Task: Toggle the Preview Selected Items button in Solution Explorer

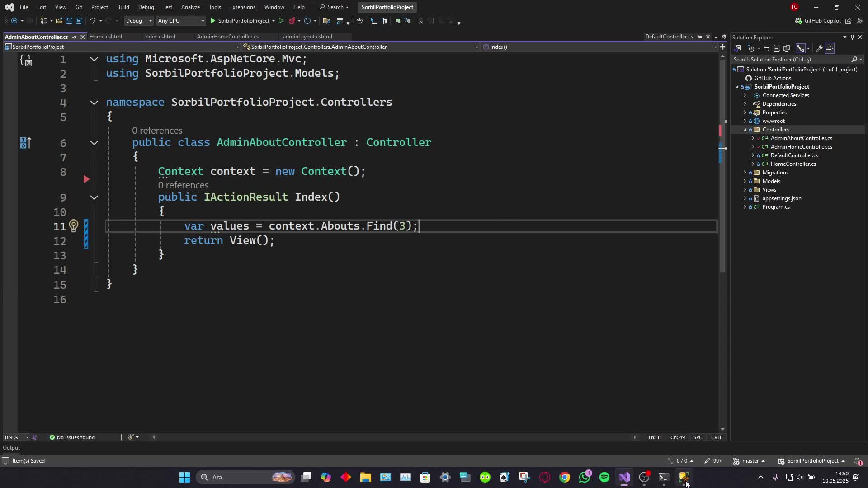Action: [830, 48]
